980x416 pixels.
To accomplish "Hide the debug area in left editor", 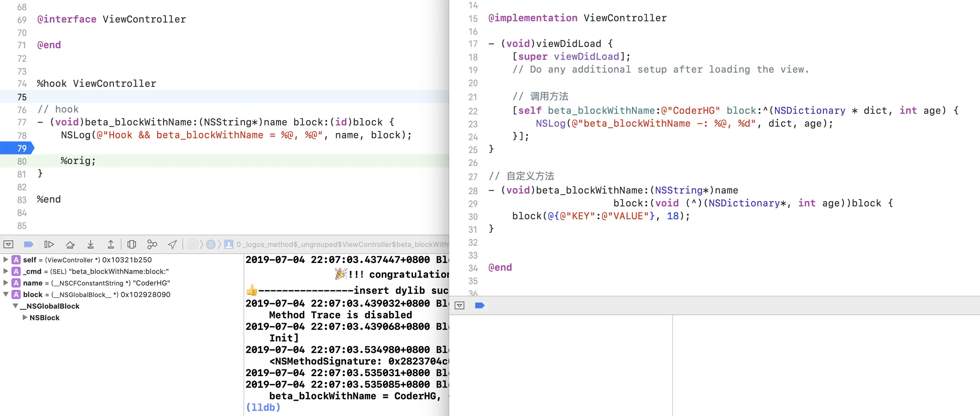I will [8, 244].
